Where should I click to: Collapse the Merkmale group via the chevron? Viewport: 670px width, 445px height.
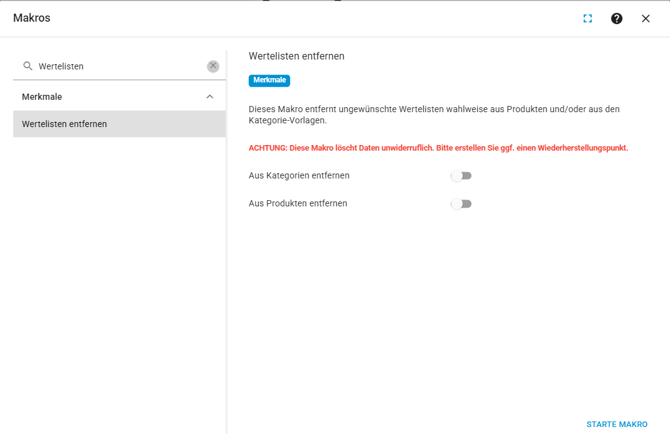pos(209,97)
